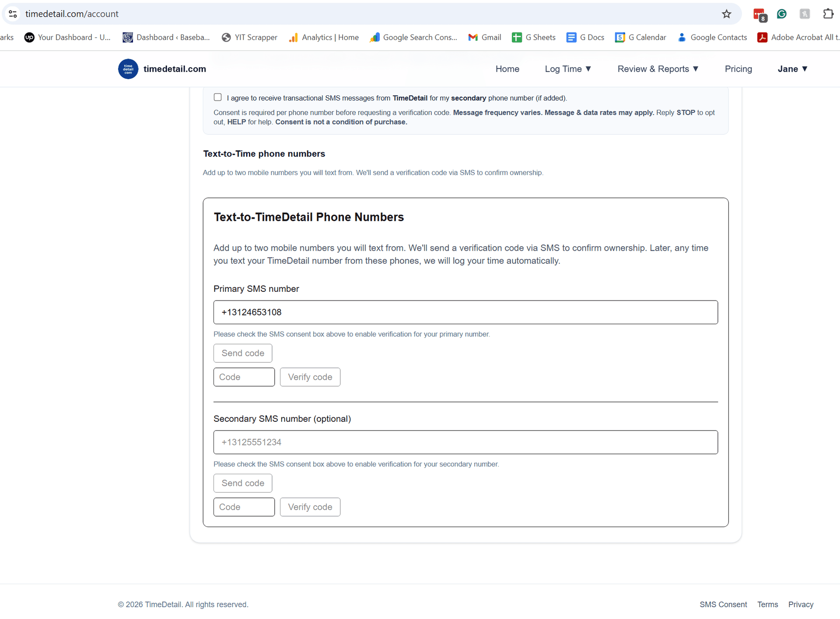Click the secondary SMS number input field
Screen dimensions: 840x619
coord(465,442)
